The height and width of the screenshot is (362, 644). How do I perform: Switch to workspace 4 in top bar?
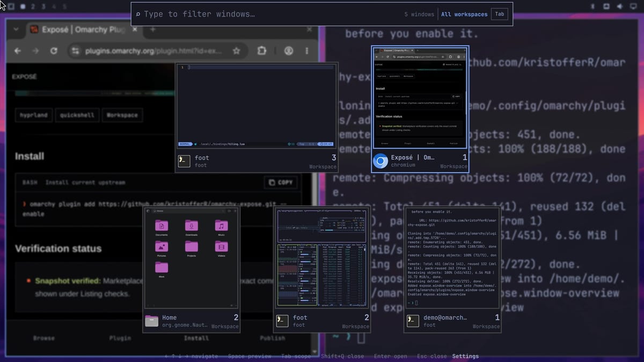click(54, 6)
